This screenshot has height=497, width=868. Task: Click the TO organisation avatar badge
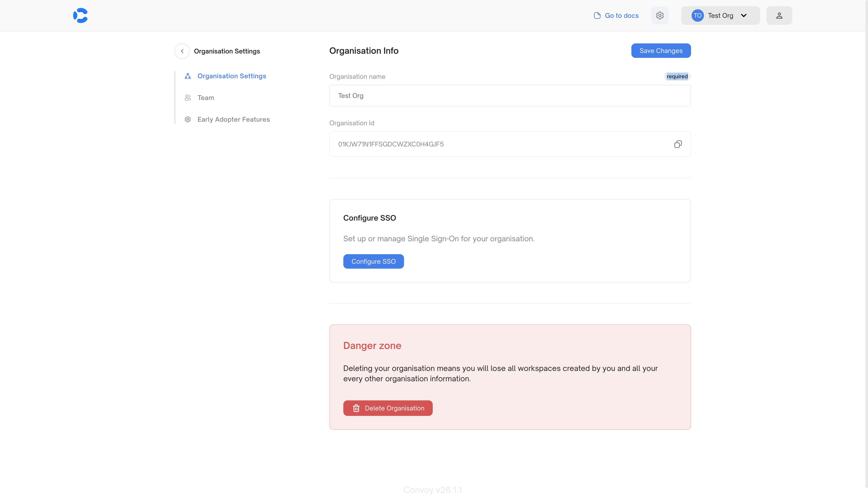pos(697,15)
